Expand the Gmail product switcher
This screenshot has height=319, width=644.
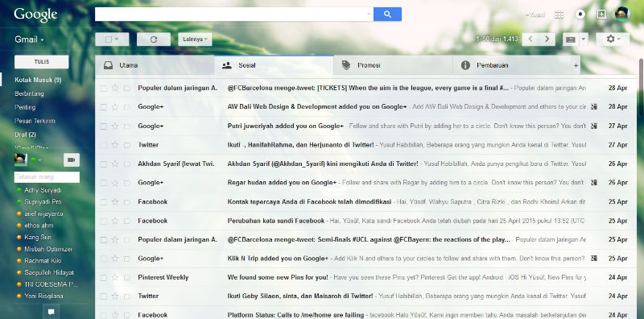(29, 40)
